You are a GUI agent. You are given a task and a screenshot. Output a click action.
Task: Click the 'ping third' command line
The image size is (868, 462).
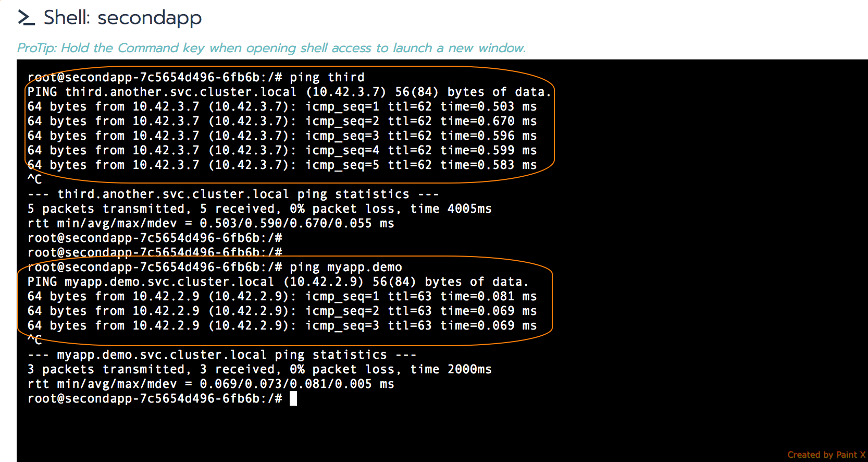[x=196, y=77]
